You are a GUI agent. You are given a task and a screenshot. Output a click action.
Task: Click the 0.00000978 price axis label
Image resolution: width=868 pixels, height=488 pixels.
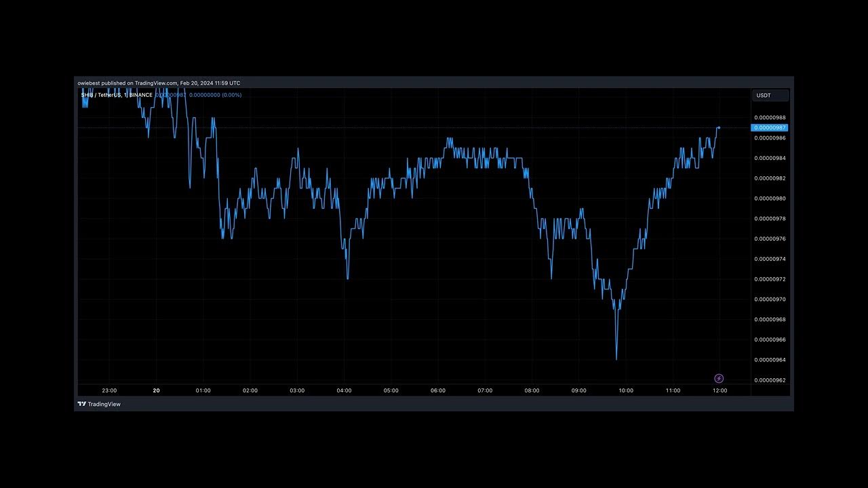click(x=770, y=218)
